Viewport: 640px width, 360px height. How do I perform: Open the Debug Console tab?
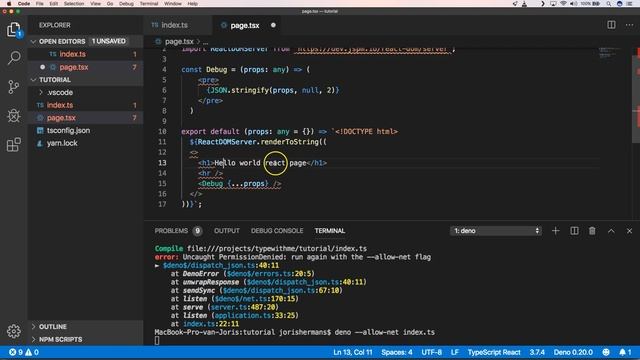click(277, 231)
